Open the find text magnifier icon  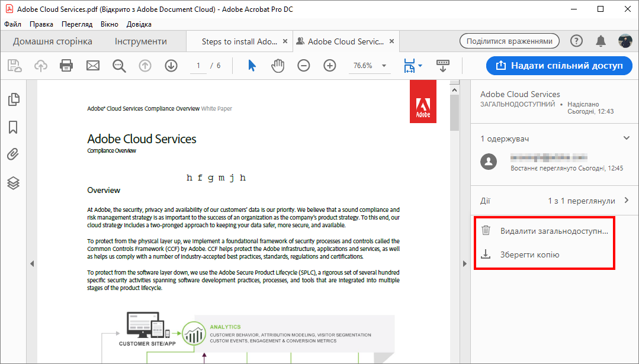(119, 66)
